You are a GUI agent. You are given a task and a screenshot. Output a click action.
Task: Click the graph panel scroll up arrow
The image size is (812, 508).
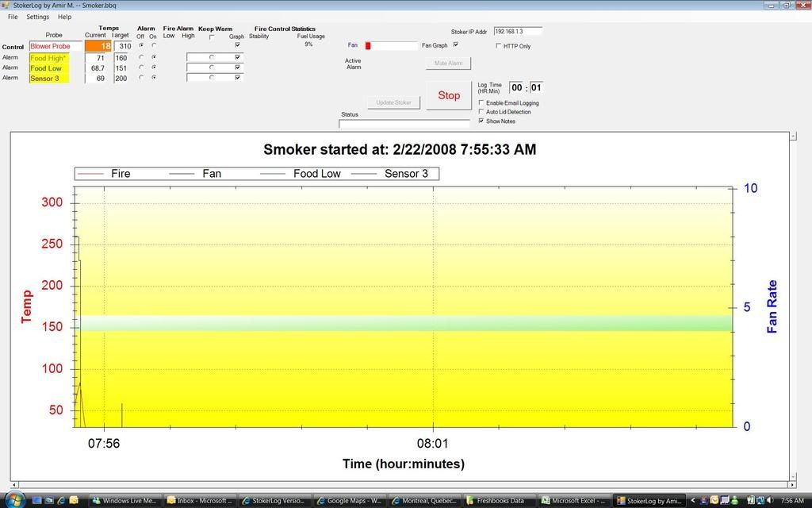[x=792, y=137]
